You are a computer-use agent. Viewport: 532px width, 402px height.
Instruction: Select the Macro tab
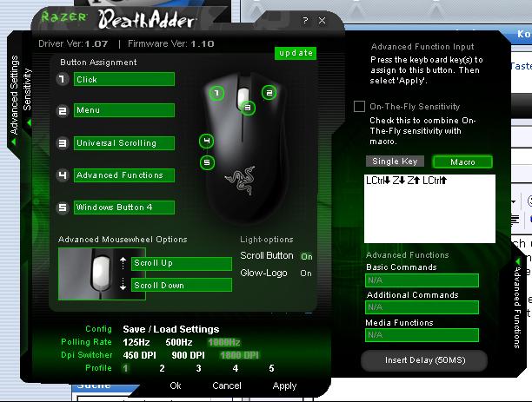tap(462, 162)
